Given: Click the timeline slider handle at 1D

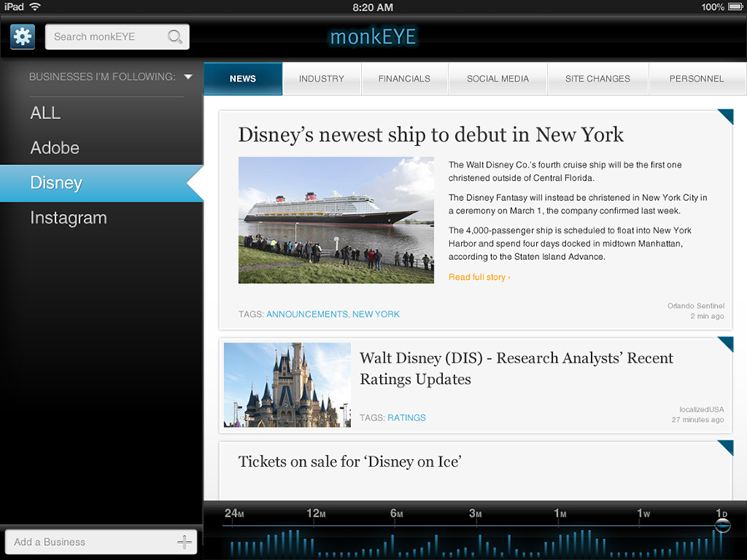Looking at the screenshot, I should click(723, 525).
